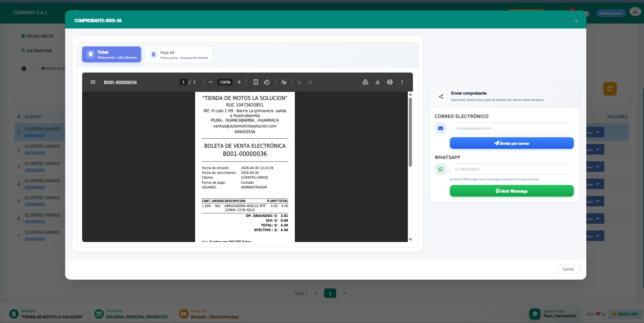
Task: Open the Empresa icon in the footer
Action: (14, 314)
